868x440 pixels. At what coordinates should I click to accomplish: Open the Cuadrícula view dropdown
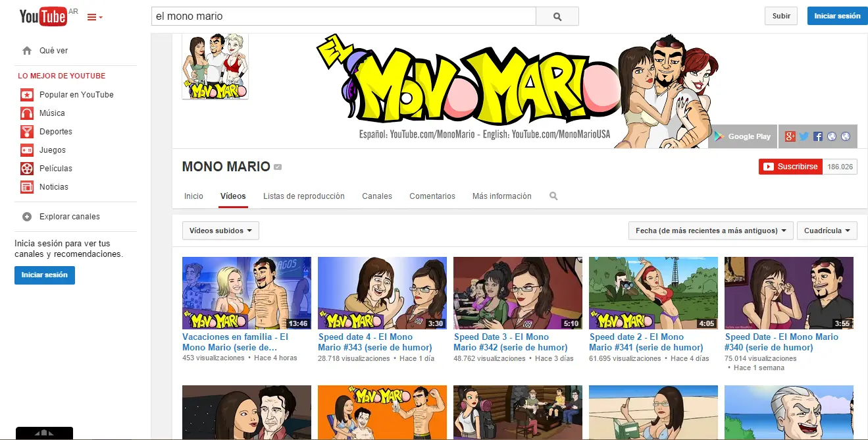(x=827, y=231)
